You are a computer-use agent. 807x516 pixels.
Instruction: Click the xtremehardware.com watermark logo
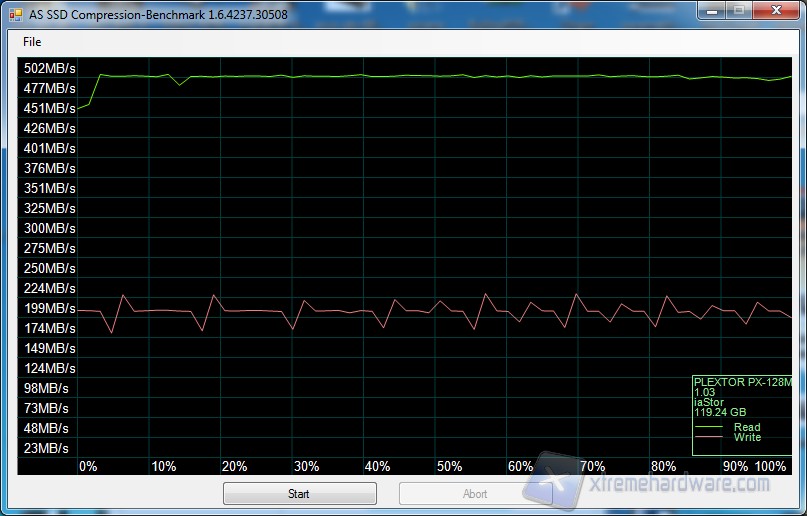tap(660, 482)
